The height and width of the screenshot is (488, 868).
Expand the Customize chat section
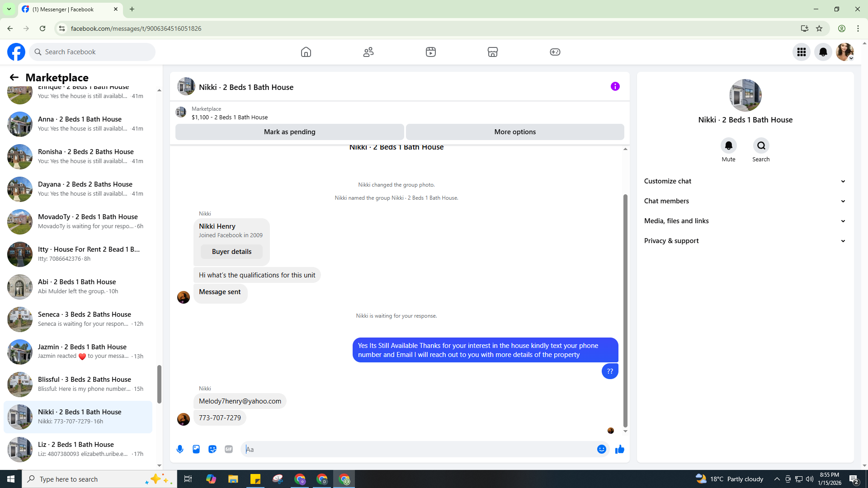[x=745, y=181]
